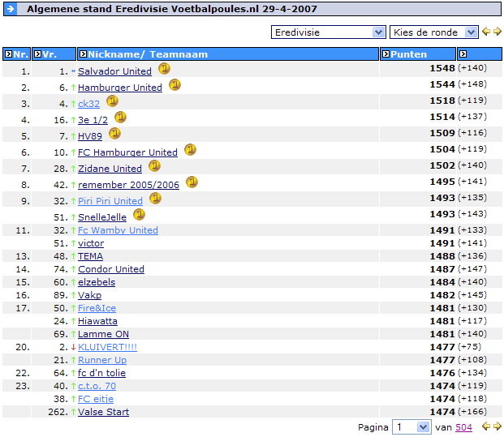Open the Pagina number dropdown
Screen dimensions: 504x437
point(411,427)
